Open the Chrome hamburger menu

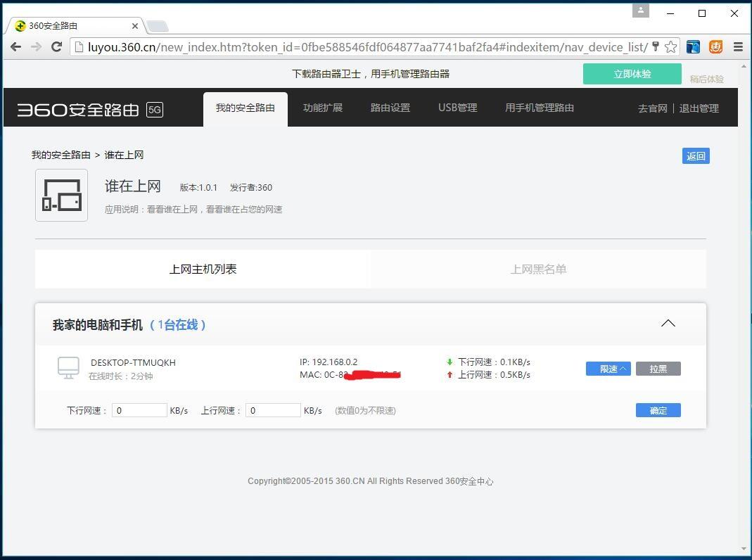(737, 46)
